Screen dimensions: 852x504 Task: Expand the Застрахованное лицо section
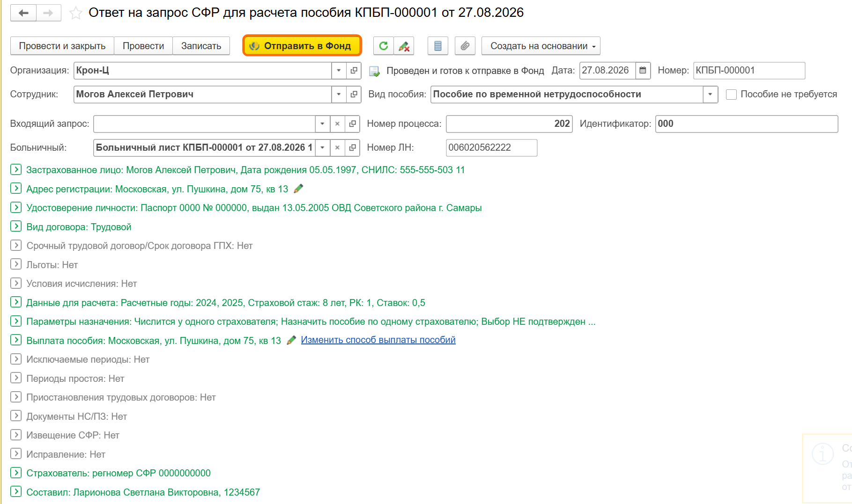[16, 169]
